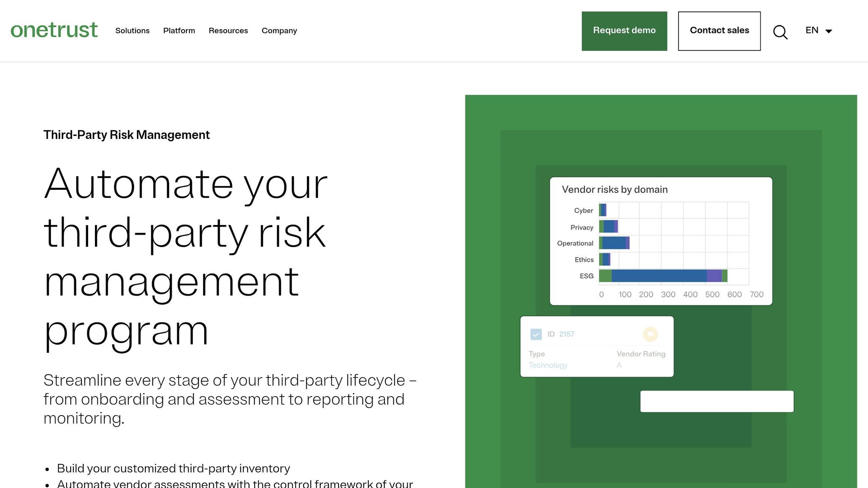The image size is (868, 488).
Task: Click the ESG axis label
Action: pyautogui.click(x=587, y=276)
